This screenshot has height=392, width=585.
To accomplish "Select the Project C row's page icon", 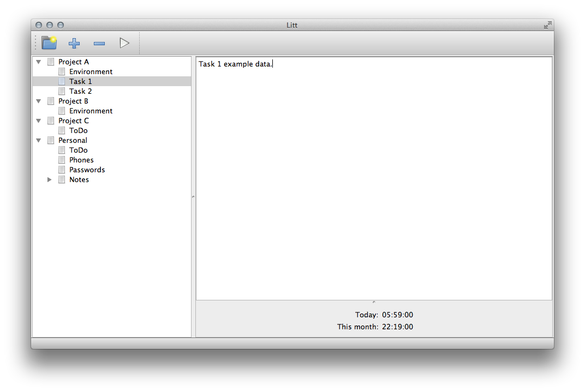I will point(51,120).
